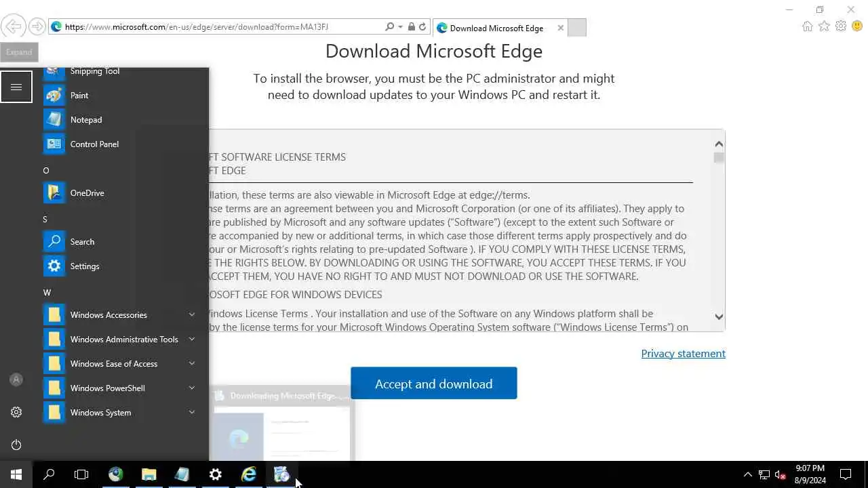Launch OneDrive from the Start menu

[121, 193]
